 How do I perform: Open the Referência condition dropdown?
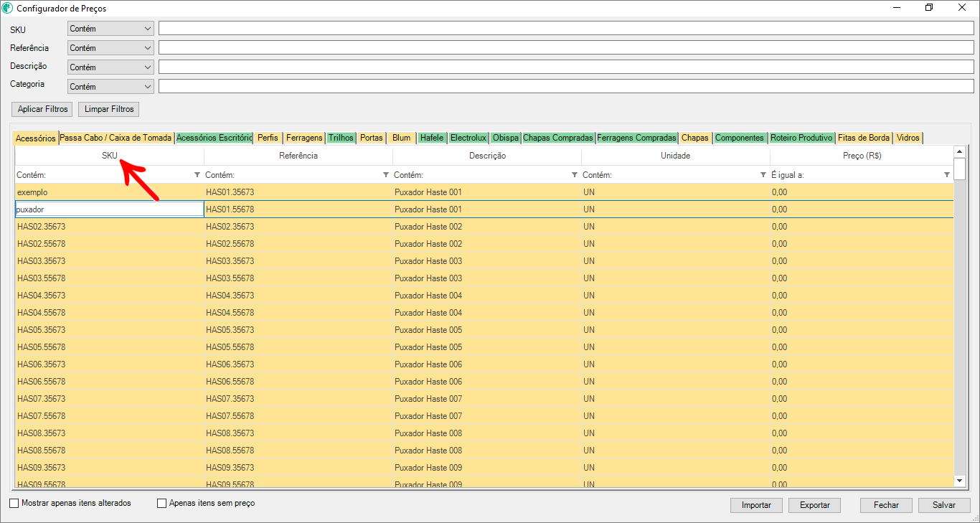point(148,48)
